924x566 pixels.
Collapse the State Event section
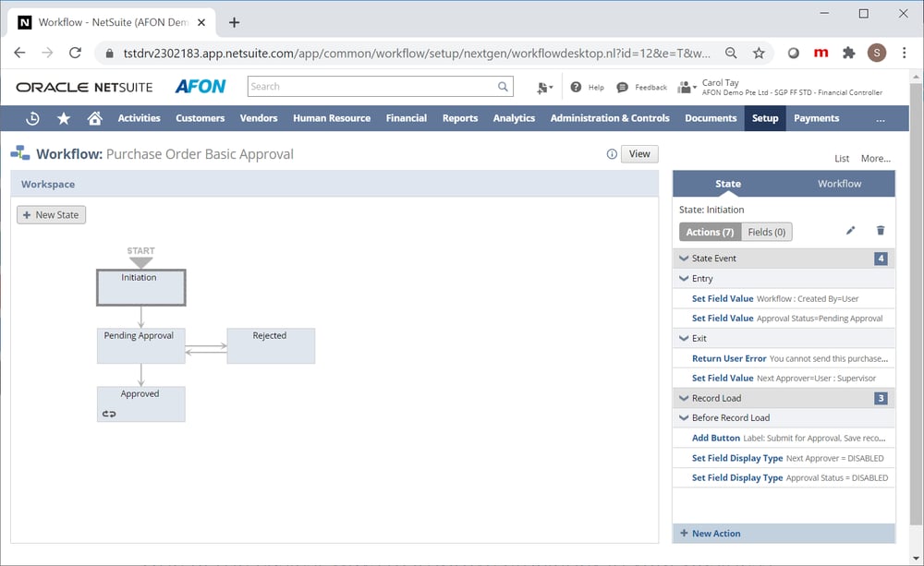tap(684, 258)
